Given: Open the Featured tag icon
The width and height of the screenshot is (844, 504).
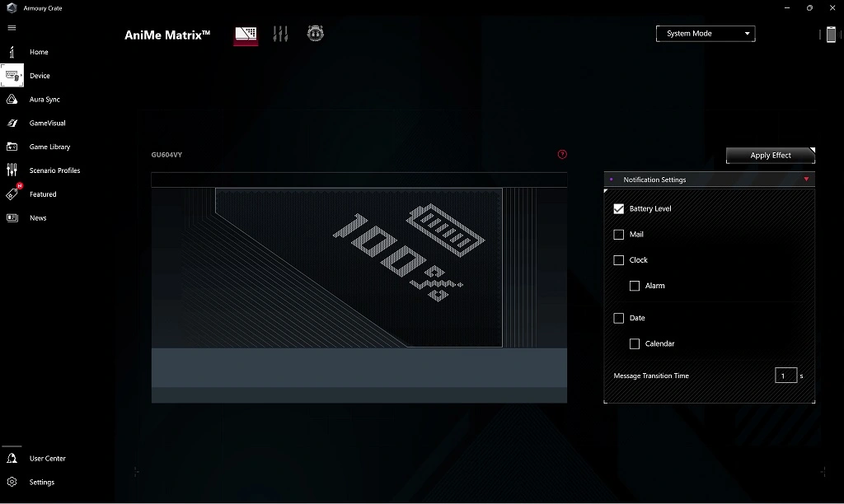Looking at the screenshot, I should 13,194.
